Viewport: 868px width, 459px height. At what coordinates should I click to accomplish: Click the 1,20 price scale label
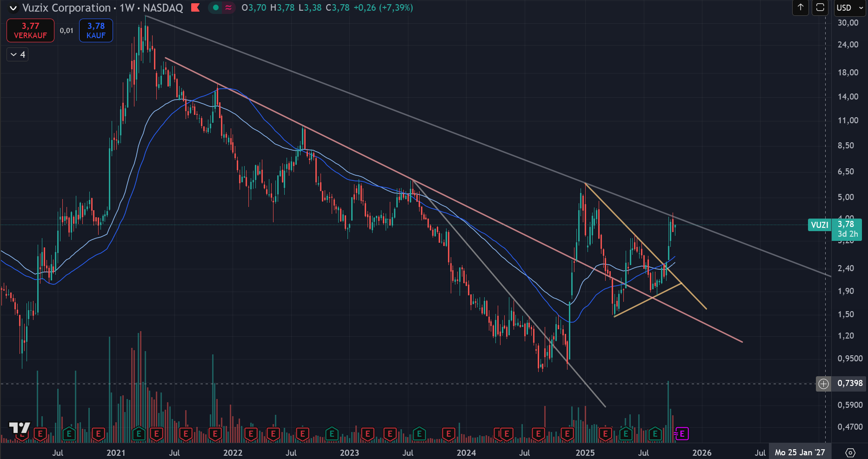click(846, 336)
